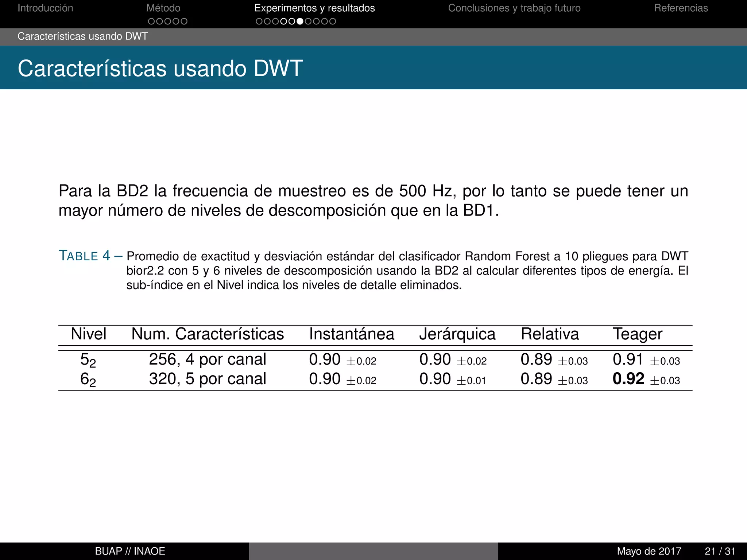Click the '320, 5 por canal' cell
Image resolution: width=747 pixels, height=560 pixels.
click(x=208, y=379)
